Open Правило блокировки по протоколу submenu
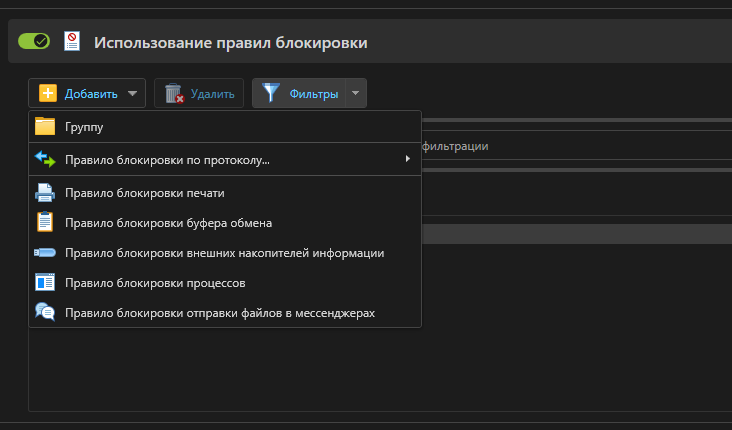The image size is (732, 430). click(x=225, y=160)
